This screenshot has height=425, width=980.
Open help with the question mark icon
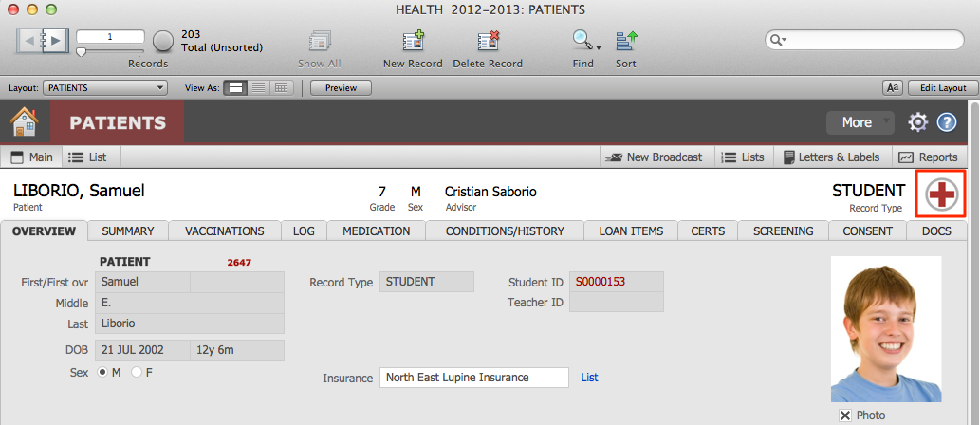click(x=946, y=122)
